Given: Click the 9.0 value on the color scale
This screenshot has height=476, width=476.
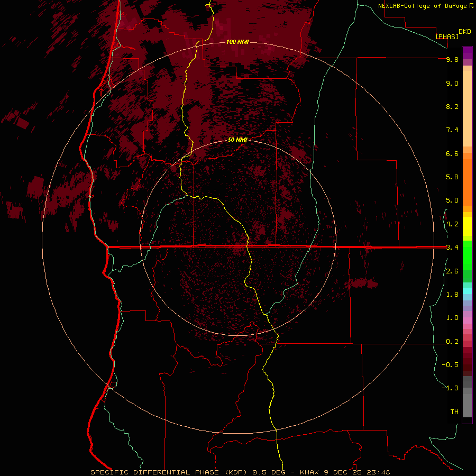Looking at the screenshot, I should [452, 83].
